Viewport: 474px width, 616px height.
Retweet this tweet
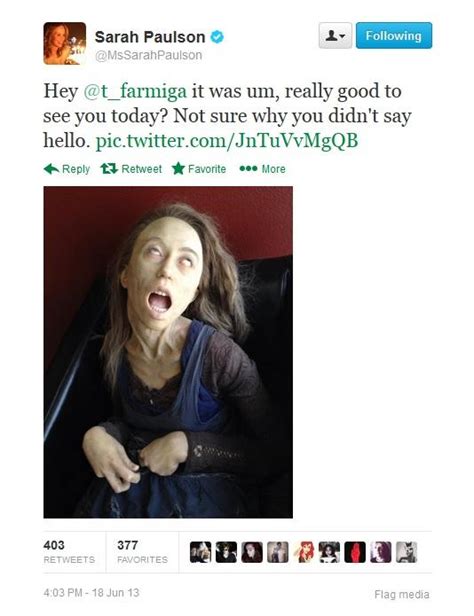tap(131, 169)
